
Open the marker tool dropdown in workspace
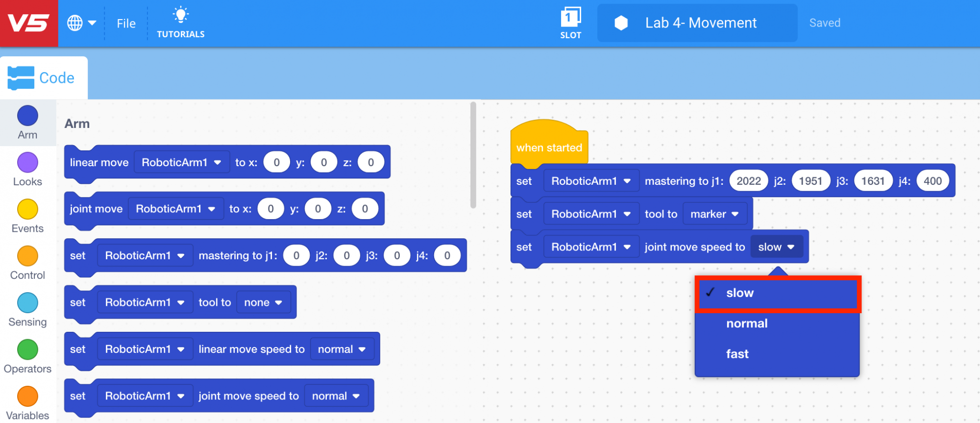click(714, 214)
